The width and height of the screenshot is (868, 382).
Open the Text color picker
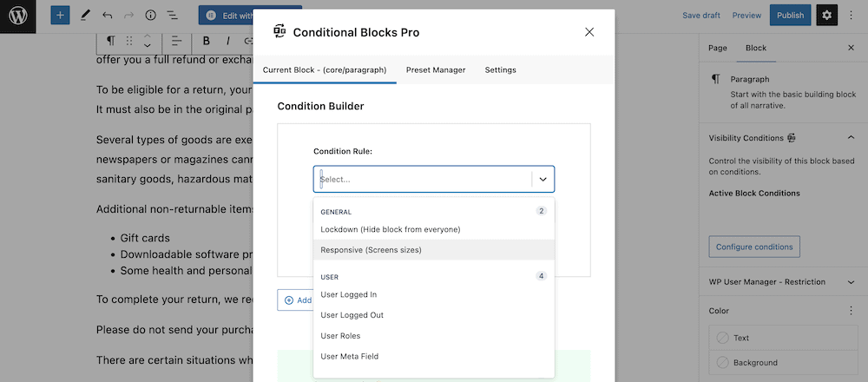782,338
